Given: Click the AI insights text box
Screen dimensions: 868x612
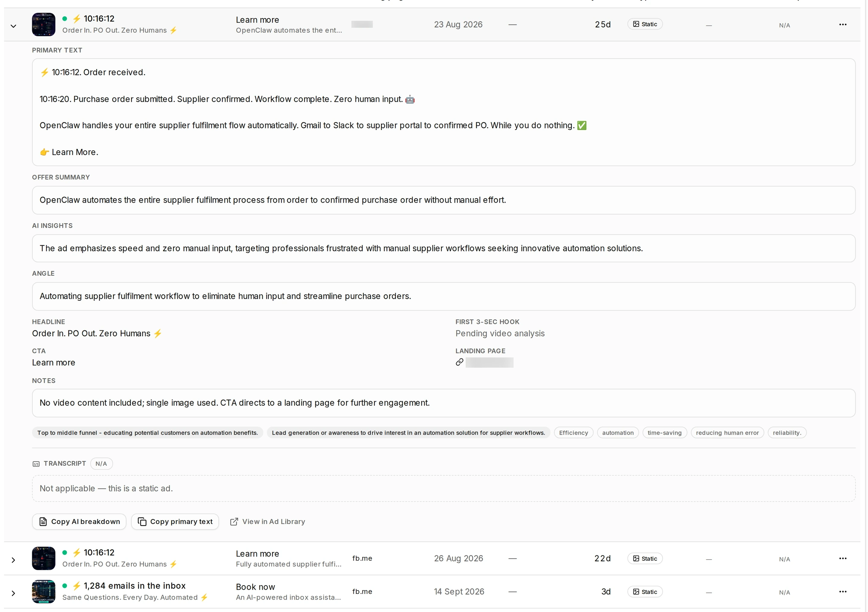Looking at the screenshot, I should point(443,248).
